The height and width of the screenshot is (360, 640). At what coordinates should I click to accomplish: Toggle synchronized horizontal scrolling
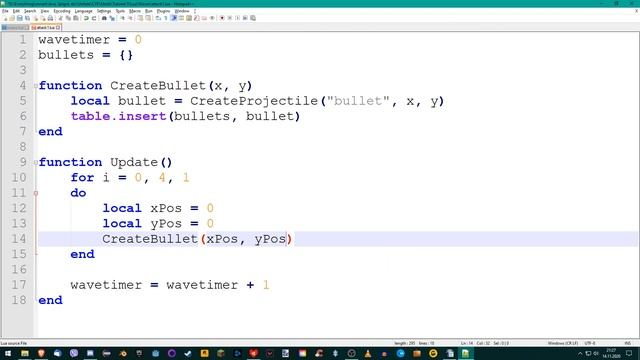click(x=148, y=18)
